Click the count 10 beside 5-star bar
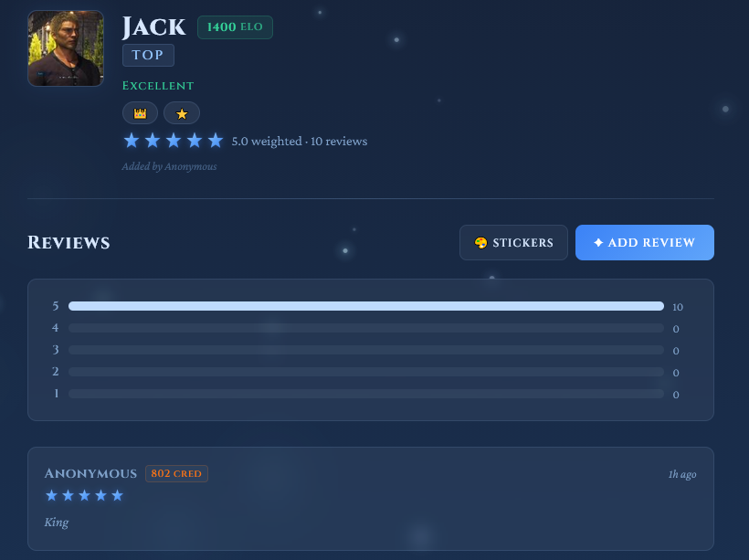 pos(678,307)
